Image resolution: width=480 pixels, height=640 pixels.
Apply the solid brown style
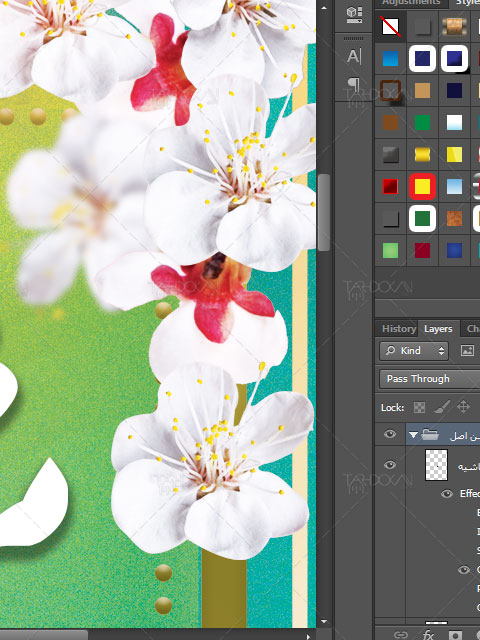point(391,122)
